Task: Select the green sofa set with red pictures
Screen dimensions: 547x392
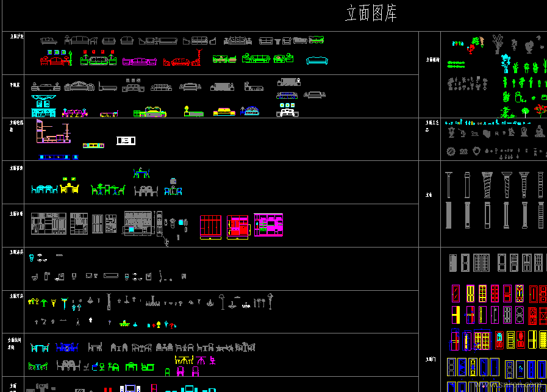Action: click(98, 58)
